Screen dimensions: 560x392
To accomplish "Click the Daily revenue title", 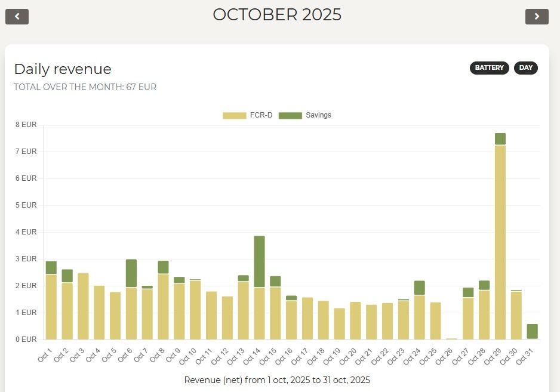I will pyautogui.click(x=63, y=69).
